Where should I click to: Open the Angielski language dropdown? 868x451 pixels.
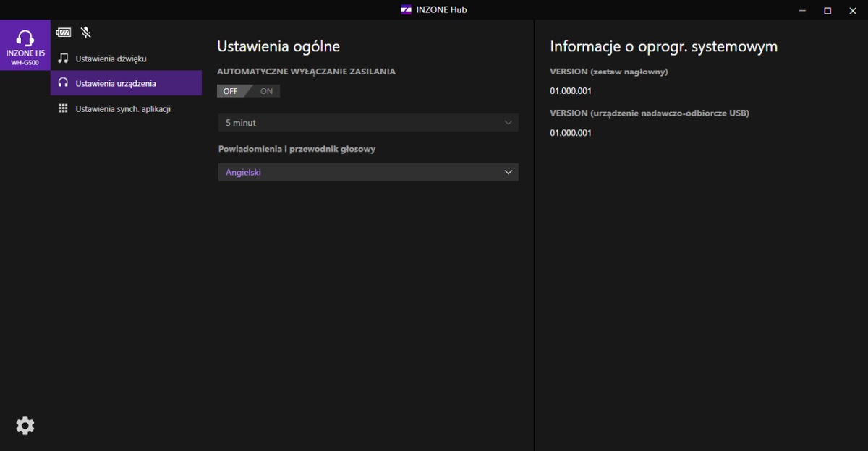click(368, 172)
